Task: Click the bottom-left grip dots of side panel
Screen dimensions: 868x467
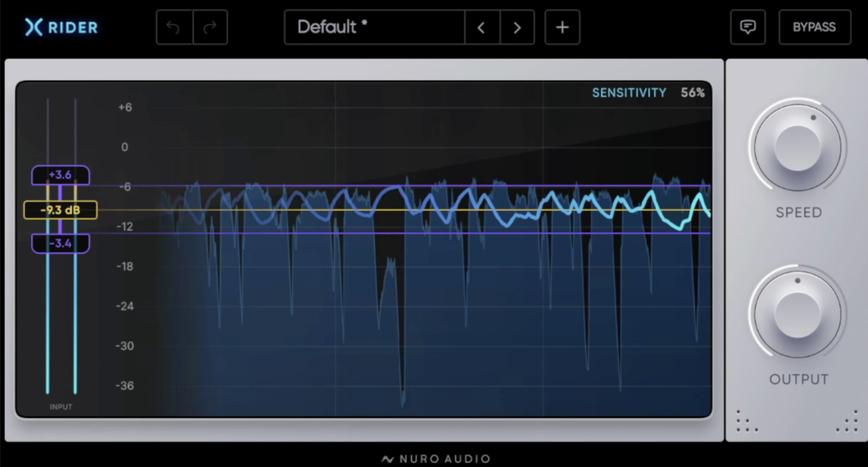Action: point(747,422)
